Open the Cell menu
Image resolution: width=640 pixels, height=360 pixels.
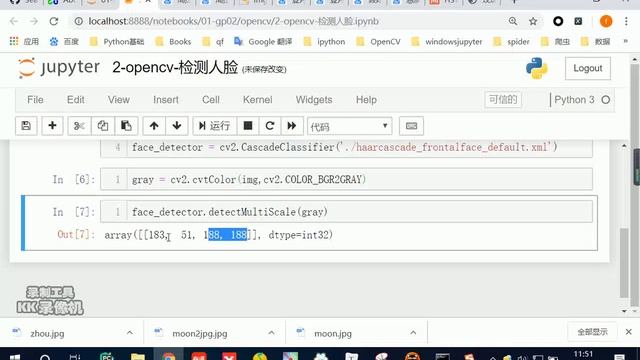point(211,100)
